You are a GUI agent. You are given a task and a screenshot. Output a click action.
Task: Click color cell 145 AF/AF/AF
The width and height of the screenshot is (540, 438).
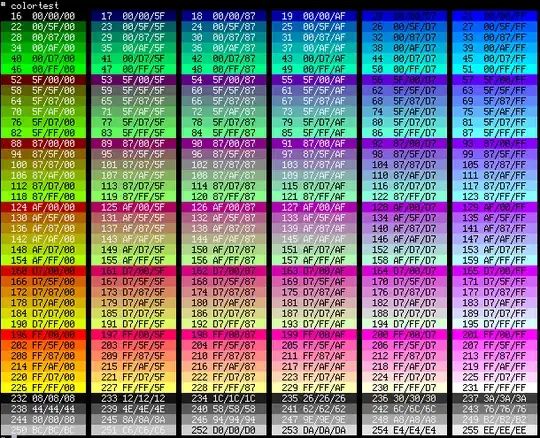click(x=314, y=239)
